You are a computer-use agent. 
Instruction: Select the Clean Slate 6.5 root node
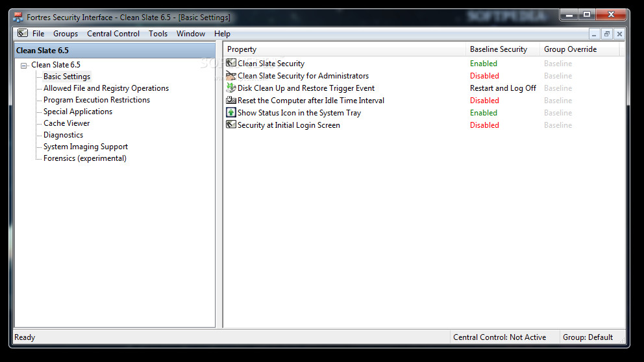pyautogui.click(x=56, y=65)
